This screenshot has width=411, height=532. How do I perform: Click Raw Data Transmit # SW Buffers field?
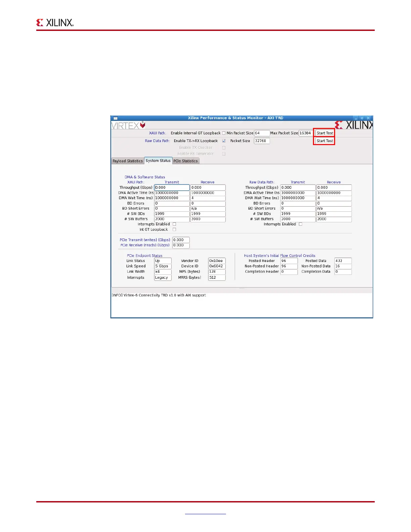coord(298,219)
